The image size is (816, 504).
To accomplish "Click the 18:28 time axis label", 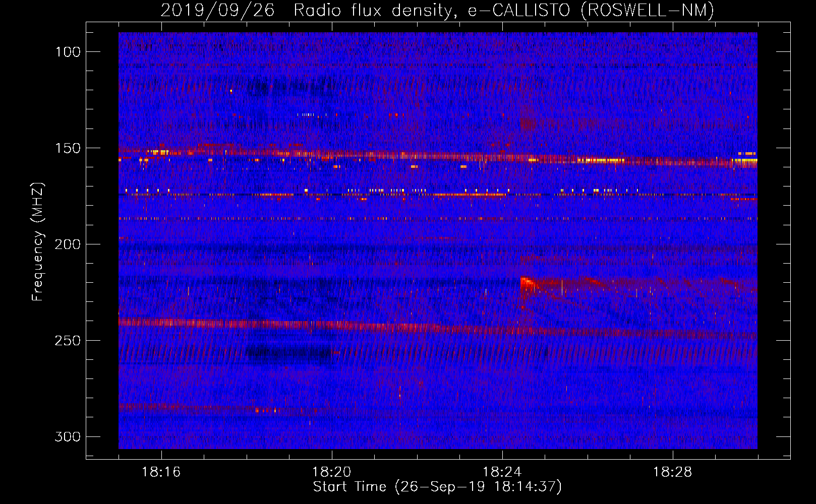I will [673, 472].
